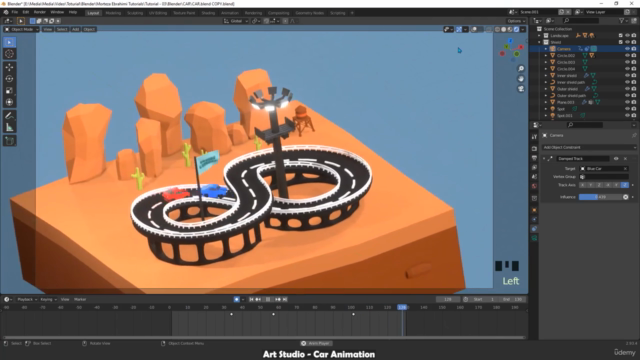Image resolution: width=640 pixels, height=360 pixels.
Task: Open Add Object Constraint dropdown
Action: (589, 147)
